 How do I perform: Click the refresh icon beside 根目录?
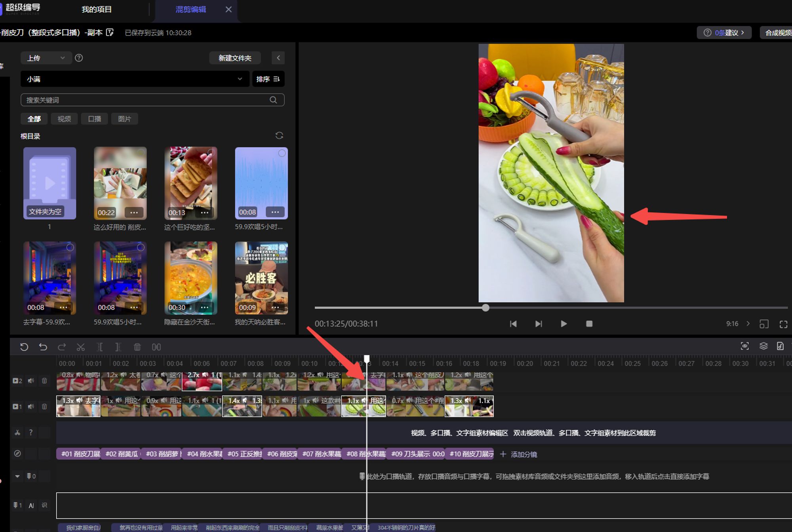[x=279, y=136]
